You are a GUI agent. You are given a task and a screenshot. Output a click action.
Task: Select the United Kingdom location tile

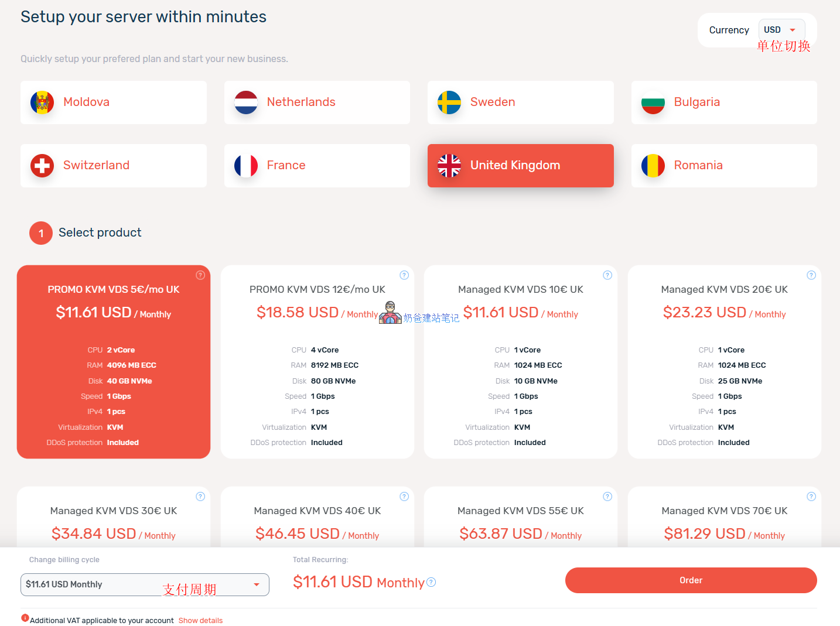point(520,166)
